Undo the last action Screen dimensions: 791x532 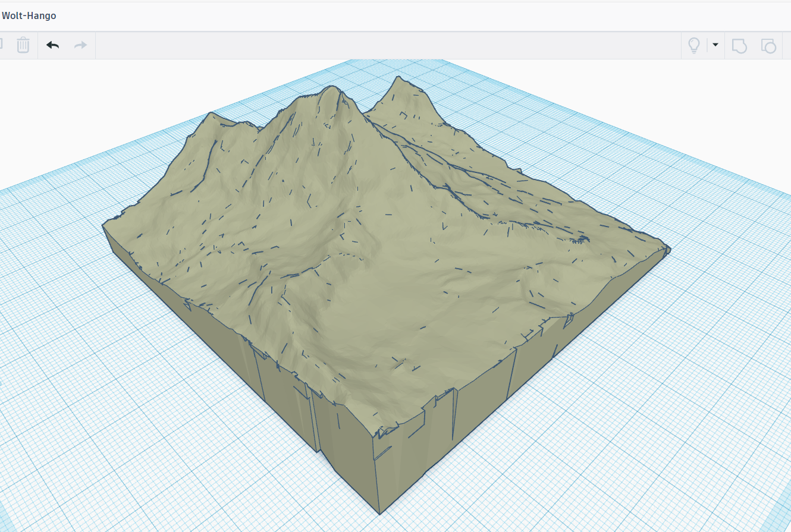[53, 45]
